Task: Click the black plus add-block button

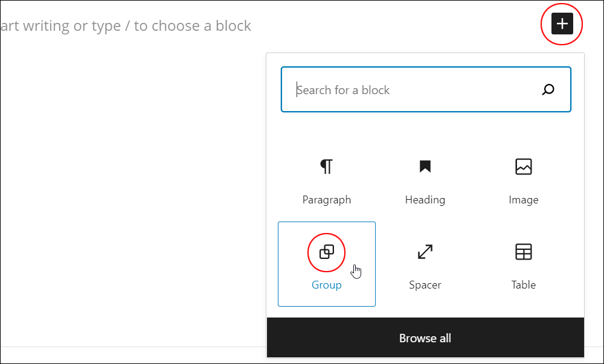Action: point(562,24)
